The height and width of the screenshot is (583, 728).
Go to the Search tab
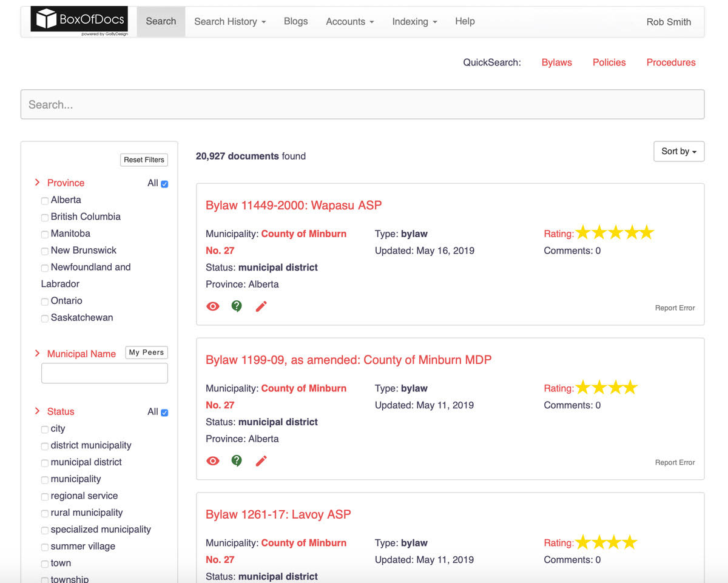point(161,21)
